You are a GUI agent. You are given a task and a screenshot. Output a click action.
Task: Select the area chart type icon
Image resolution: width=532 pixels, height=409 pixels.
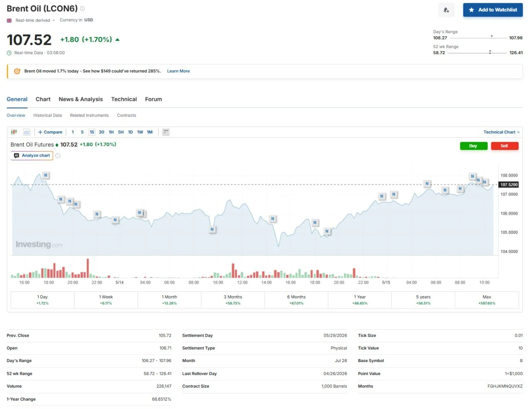(27, 132)
